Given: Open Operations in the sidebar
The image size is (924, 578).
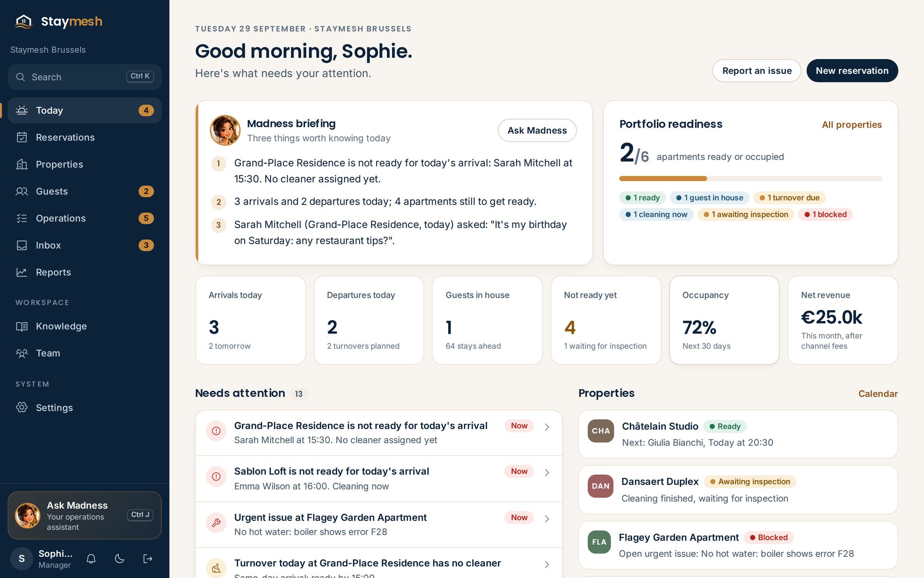Looking at the screenshot, I should point(85,218).
